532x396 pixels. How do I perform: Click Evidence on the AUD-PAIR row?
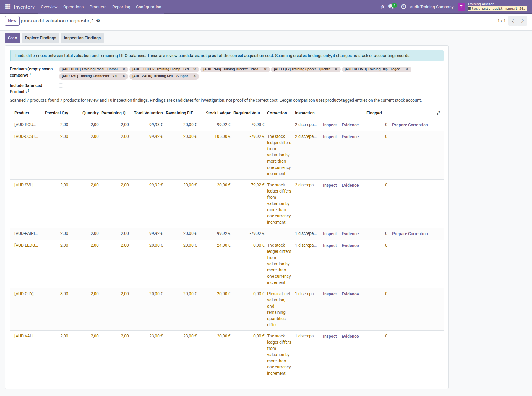[x=350, y=234]
